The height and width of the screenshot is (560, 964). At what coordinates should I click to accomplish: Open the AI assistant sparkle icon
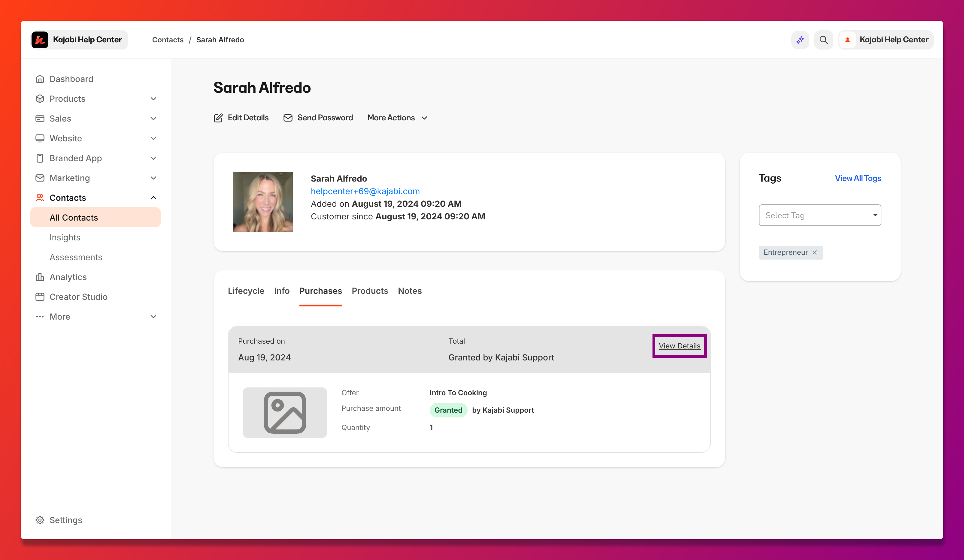point(800,40)
